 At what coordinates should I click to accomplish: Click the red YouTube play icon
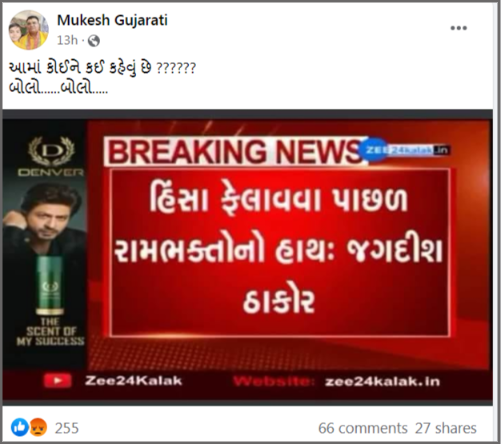coord(57,381)
